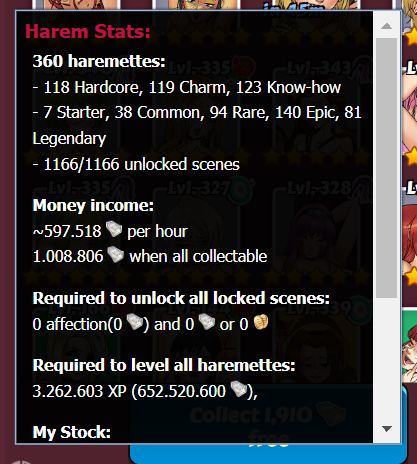Click the money icon after 652.520.600
The height and width of the screenshot is (464, 417).
[x=238, y=389]
